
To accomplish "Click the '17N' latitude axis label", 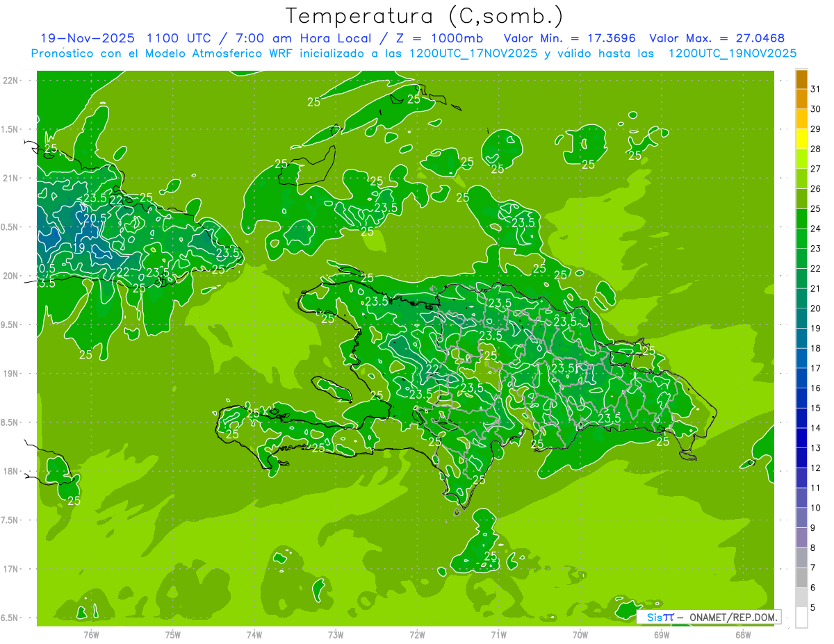I will 10,569.
